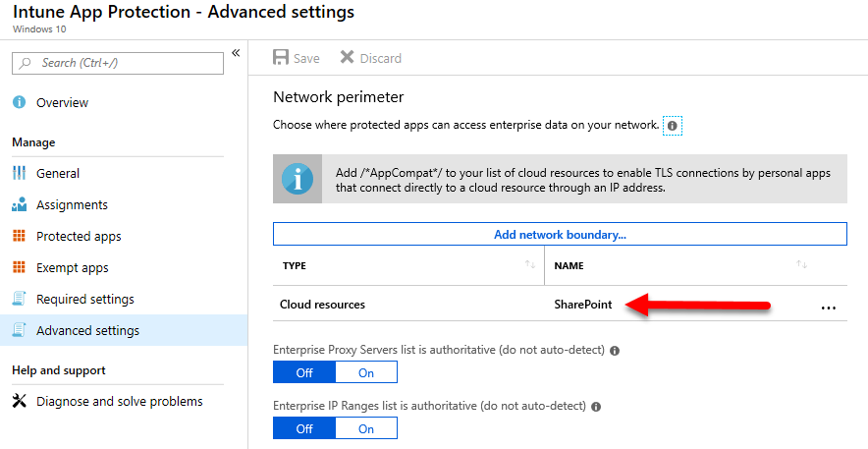Click the Exempt apps grid icon
The width and height of the screenshot is (868, 449).
click(x=19, y=268)
